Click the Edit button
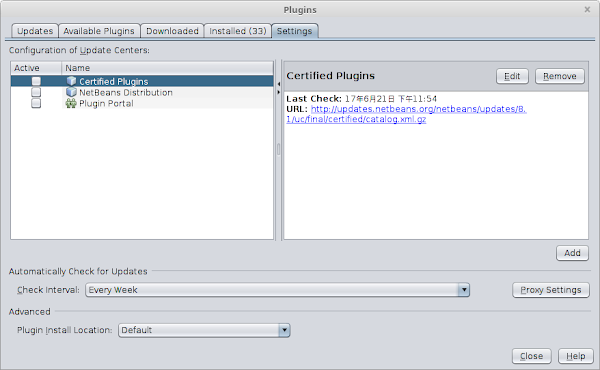Image resolution: width=600 pixels, height=370 pixels. tap(512, 76)
